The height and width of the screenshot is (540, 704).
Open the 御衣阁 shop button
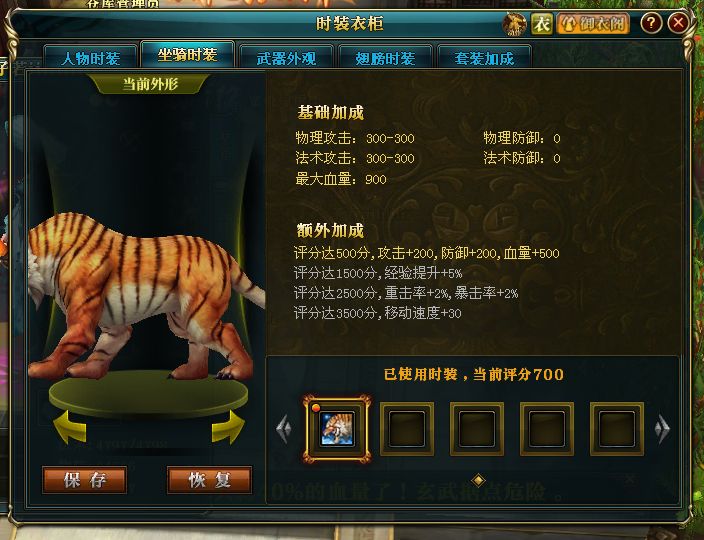point(593,23)
